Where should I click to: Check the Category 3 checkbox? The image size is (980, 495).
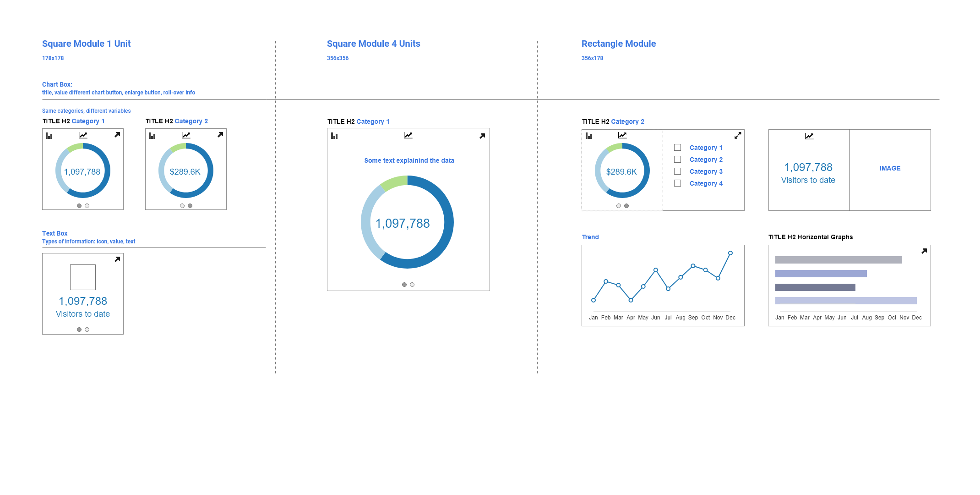(678, 171)
